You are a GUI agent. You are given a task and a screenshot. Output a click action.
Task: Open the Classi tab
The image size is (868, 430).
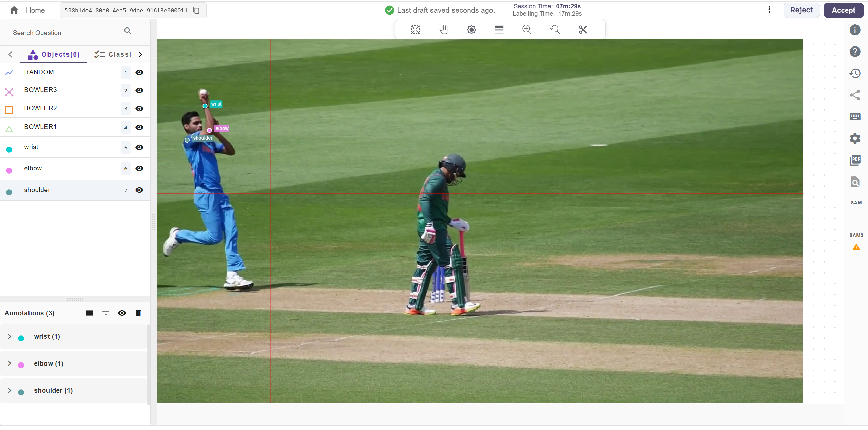113,55
